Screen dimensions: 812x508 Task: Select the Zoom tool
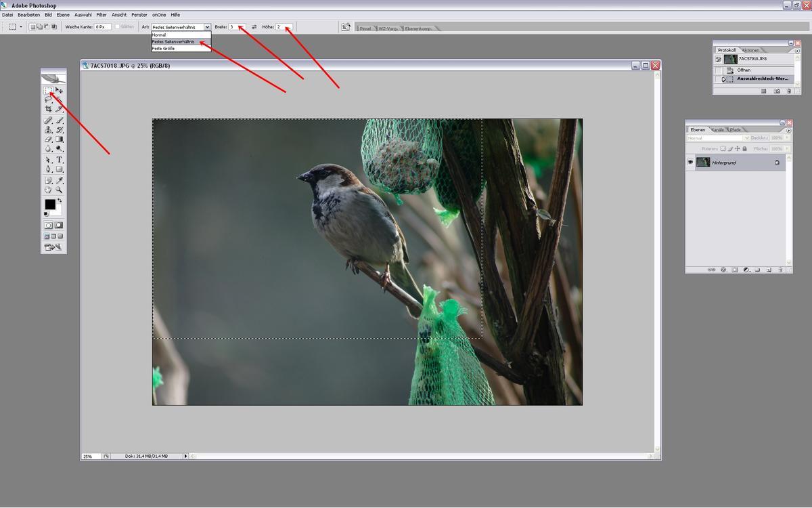pos(60,190)
